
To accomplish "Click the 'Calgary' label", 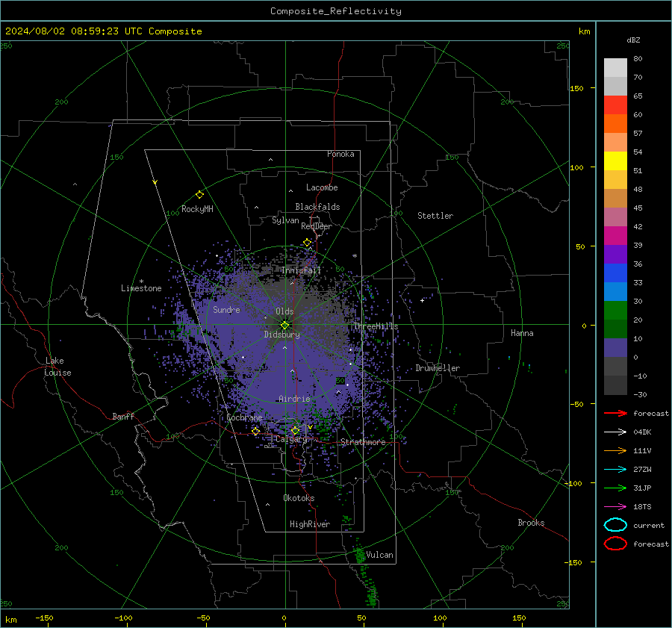I will point(291,439).
